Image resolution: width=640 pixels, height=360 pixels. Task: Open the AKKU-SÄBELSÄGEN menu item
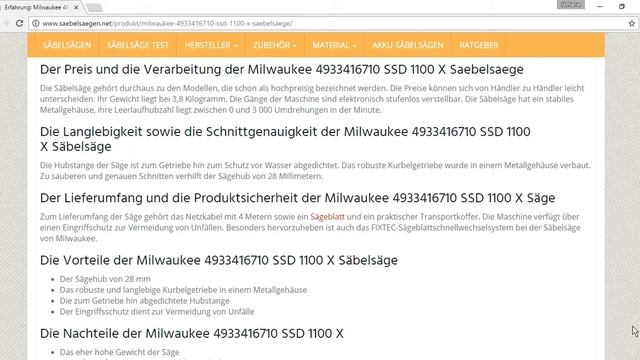pyautogui.click(x=407, y=45)
